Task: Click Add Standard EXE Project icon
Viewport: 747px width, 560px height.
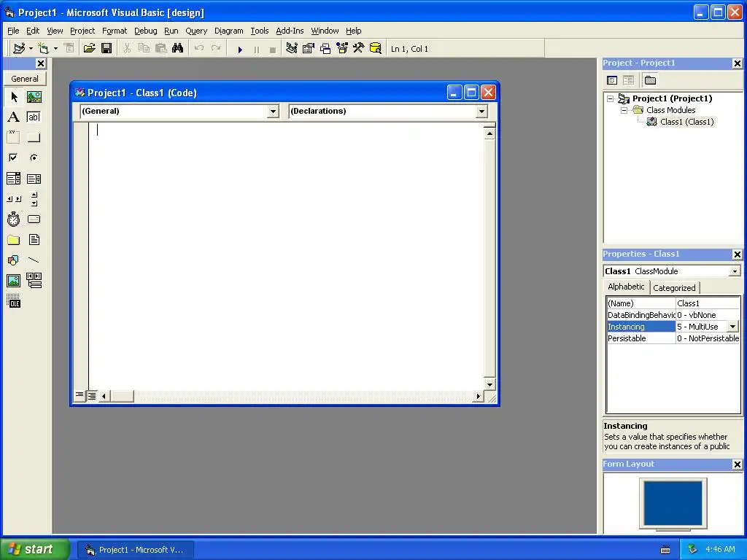Action: (x=18, y=49)
